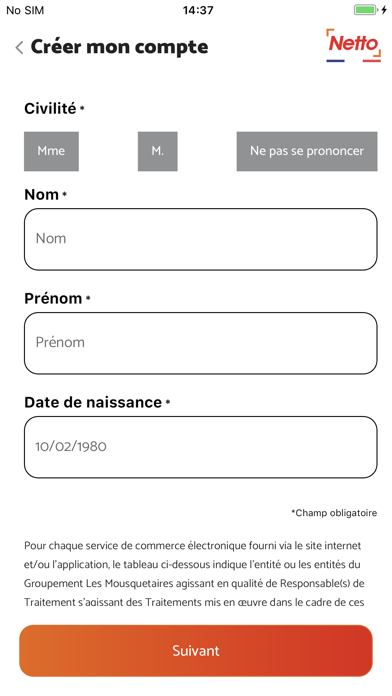Viewport: 392px width, 696px height.
Task: Tap the Champ obligatoire note
Action: pyautogui.click(x=334, y=513)
